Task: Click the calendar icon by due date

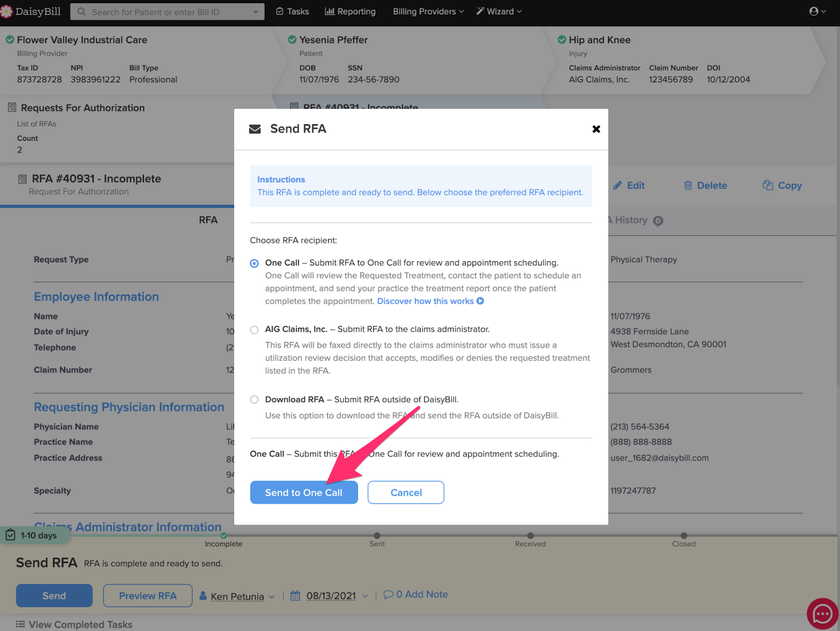Action: click(x=295, y=596)
